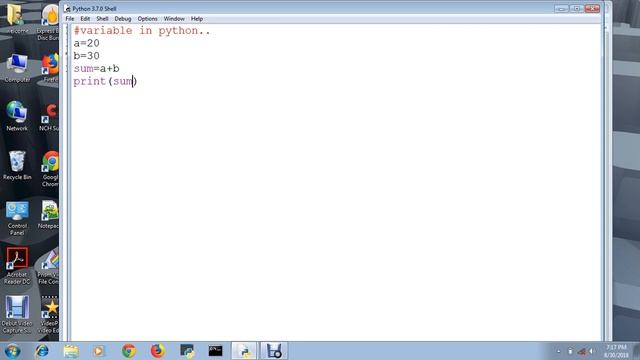Click on the line 'sum=a+b'

click(x=96, y=69)
